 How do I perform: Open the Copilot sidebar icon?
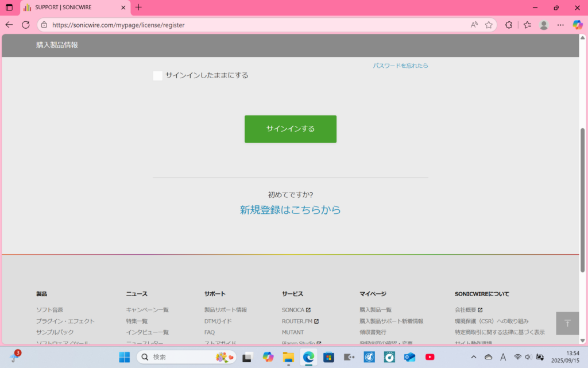pos(578,25)
